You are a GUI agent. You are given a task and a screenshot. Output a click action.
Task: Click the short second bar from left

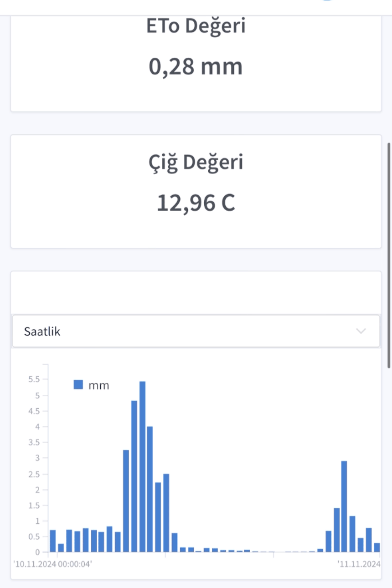[61, 548]
